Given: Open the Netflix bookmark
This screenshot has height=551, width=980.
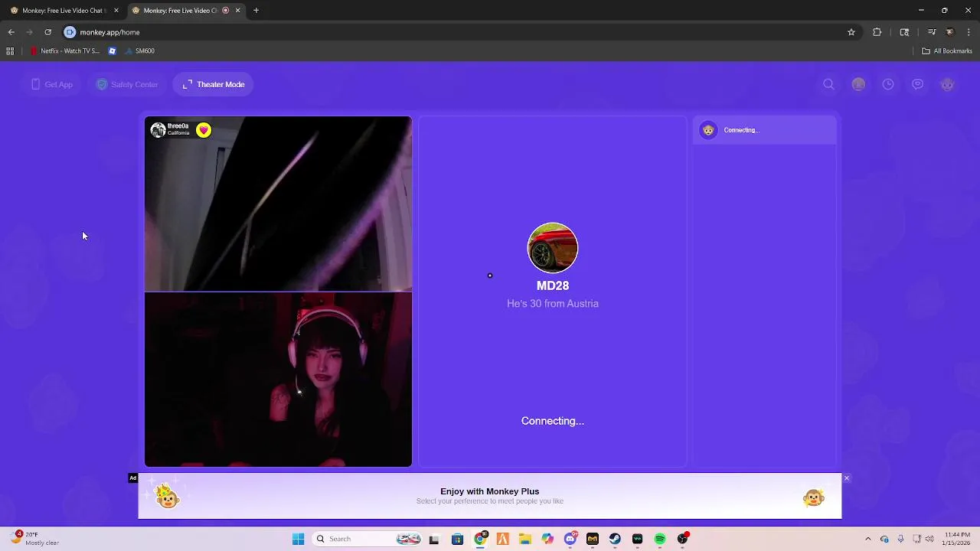Looking at the screenshot, I should [65, 51].
